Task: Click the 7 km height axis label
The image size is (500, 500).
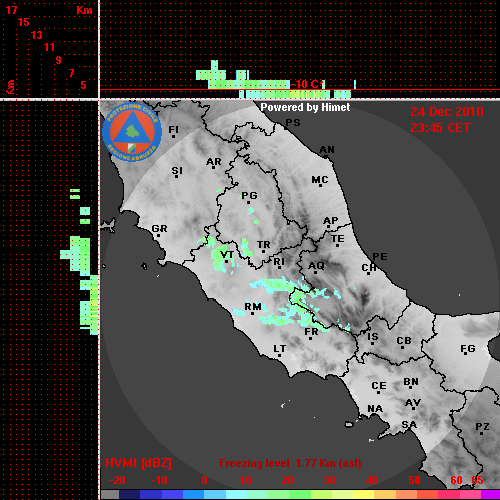Action: point(71,73)
